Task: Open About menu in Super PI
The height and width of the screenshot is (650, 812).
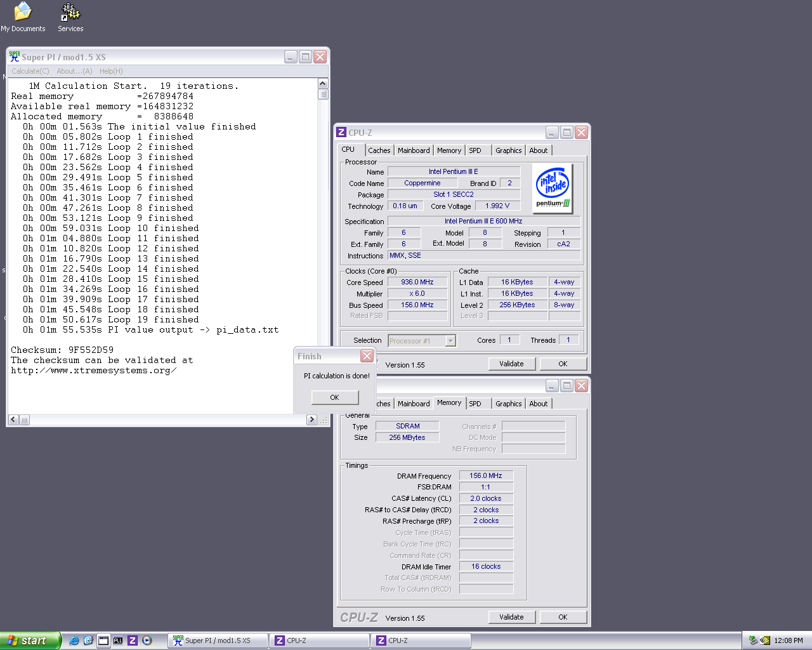Action: point(74,71)
